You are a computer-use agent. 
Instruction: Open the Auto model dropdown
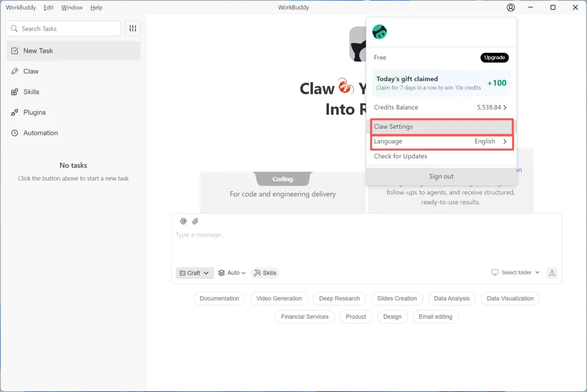[x=232, y=273]
